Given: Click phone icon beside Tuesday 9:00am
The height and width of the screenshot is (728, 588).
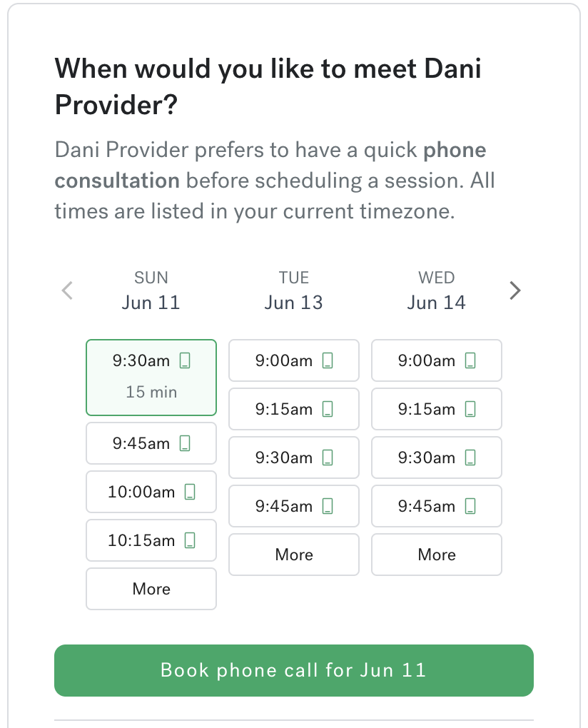Looking at the screenshot, I should coord(328,360).
